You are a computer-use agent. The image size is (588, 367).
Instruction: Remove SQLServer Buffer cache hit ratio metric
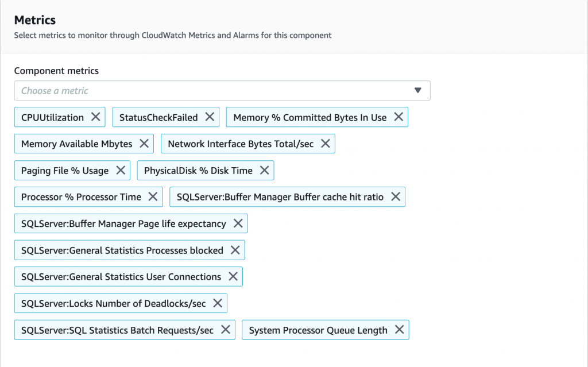[395, 196]
